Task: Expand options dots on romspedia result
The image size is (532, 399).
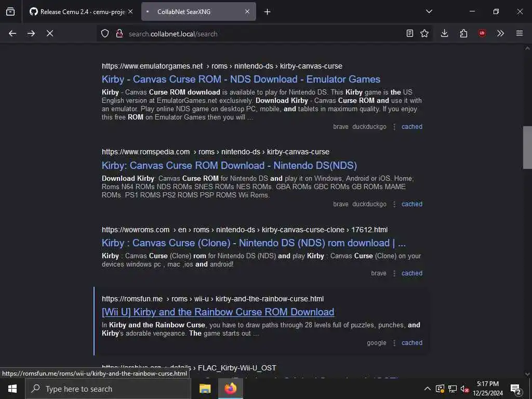Action: [394, 204]
